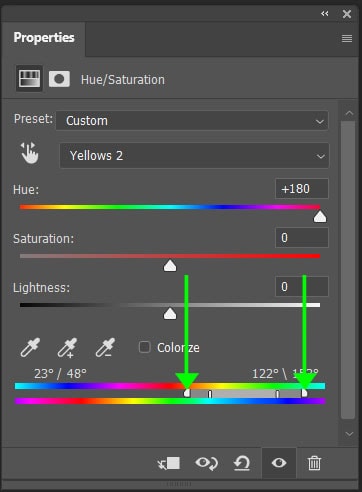Open the Yellows 2 color range dropdown
This screenshot has width=362, height=492.
pos(194,156)
